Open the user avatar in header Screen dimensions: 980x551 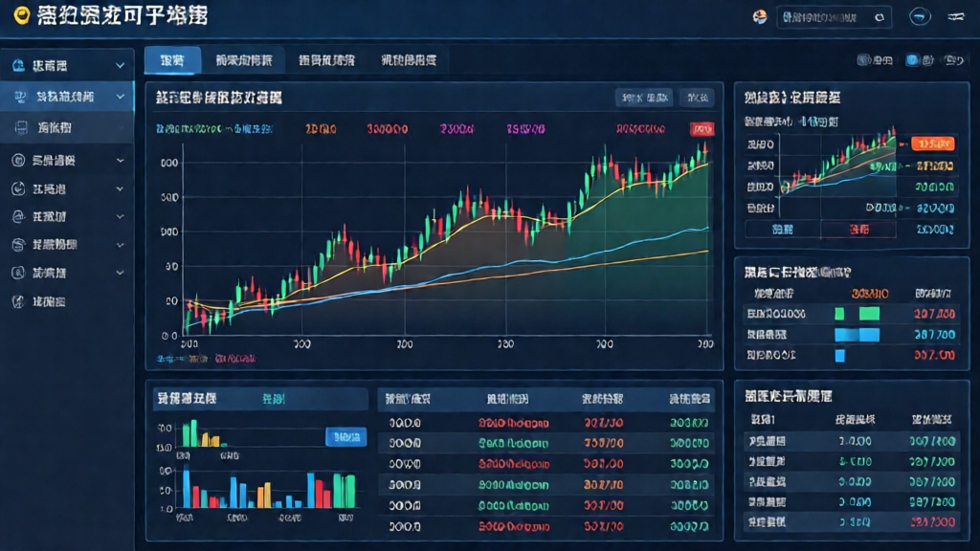click(759, 17)
